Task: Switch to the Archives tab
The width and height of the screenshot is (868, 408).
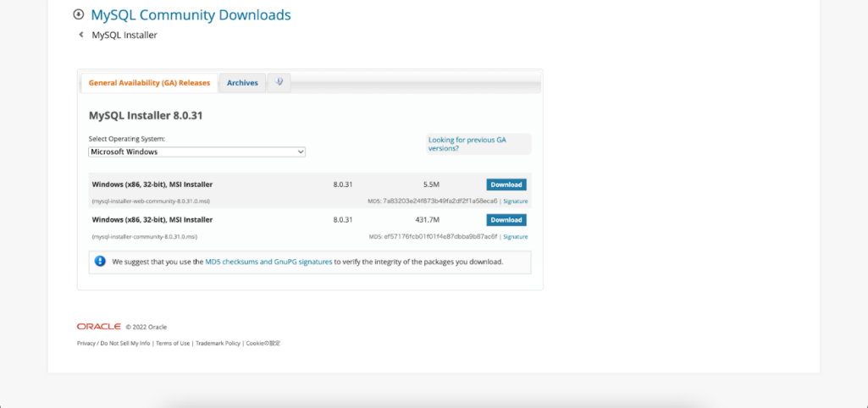Action: click(242, 83)
